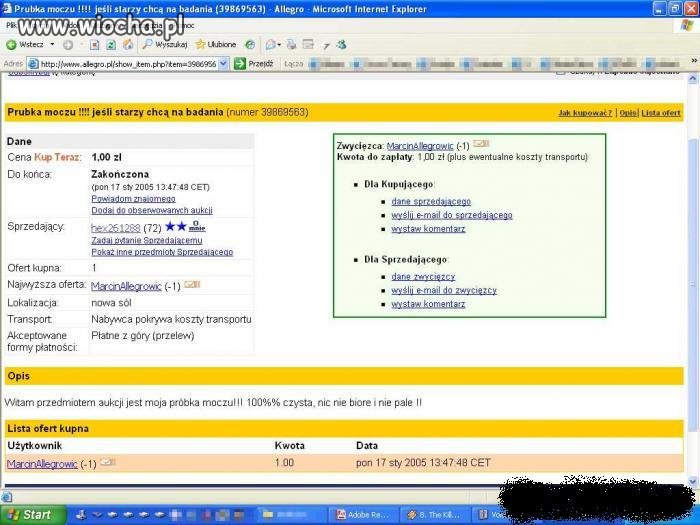Open the 'Jak kupować?' link
The image size is (700, 525).
pyautogui.click(x=585, y=113)
